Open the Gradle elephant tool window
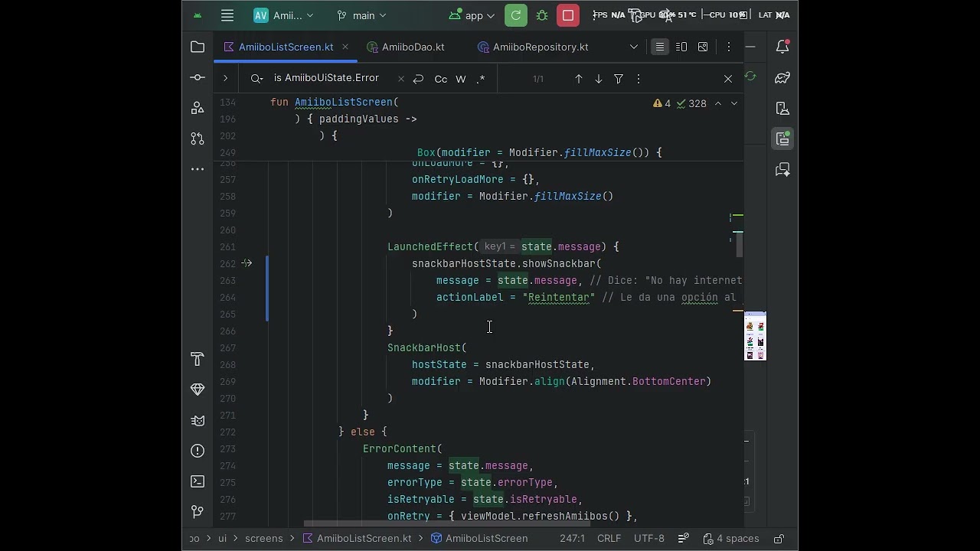The image size is (980, 551). tap(782, 77)
